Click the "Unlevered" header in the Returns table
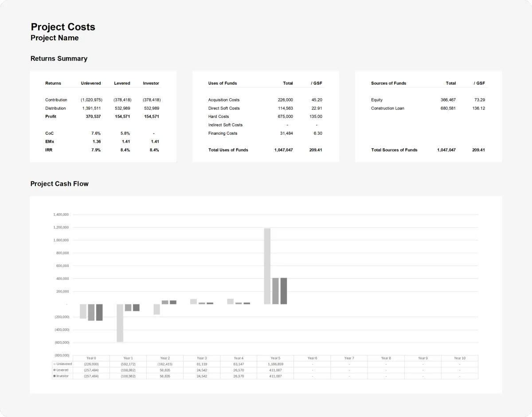532x417 pixels. pyautogui.click(x=91, y=83)
